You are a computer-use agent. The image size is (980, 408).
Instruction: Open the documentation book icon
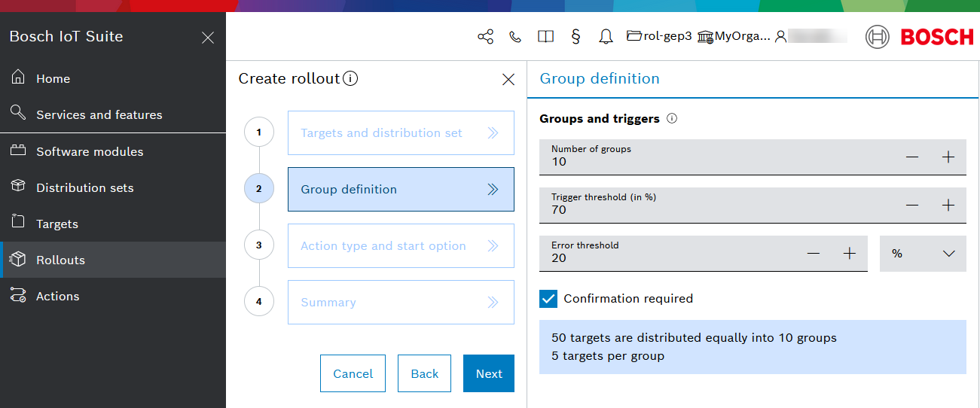(x=545, y=37)
